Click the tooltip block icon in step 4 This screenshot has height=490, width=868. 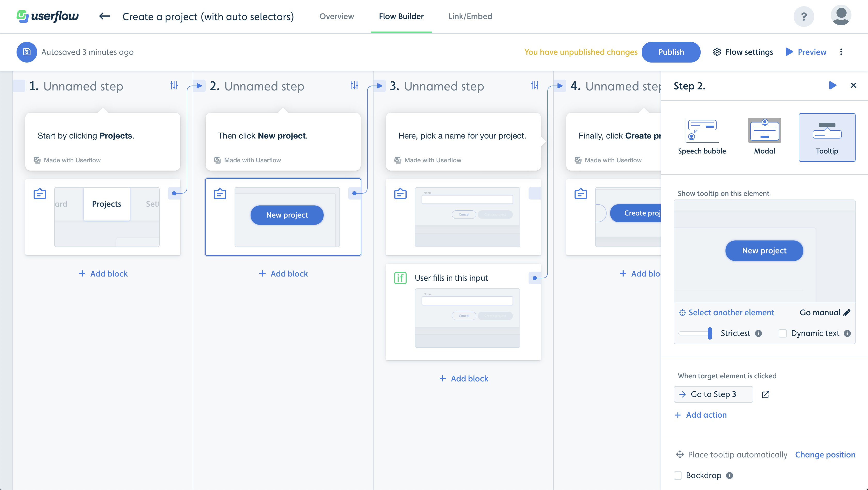click(580, 194)
